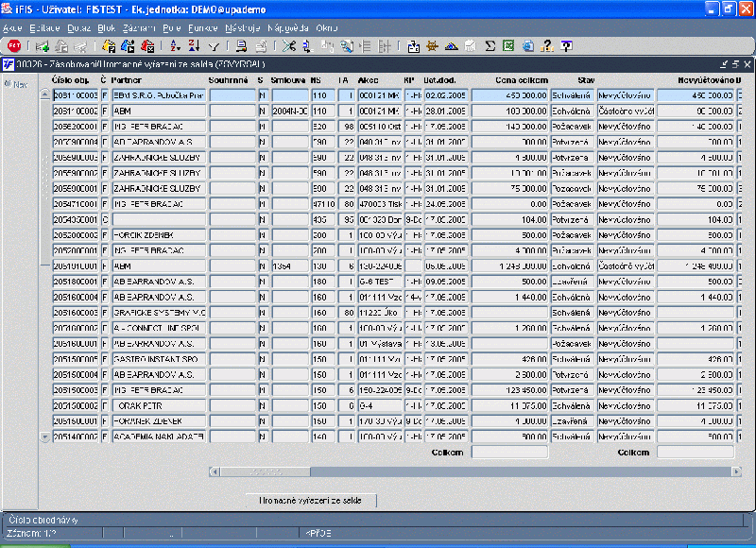Click the query folder icon with disk
This screenshot has width=756, height=548.
pyautogui.click(x=109, y=46)
